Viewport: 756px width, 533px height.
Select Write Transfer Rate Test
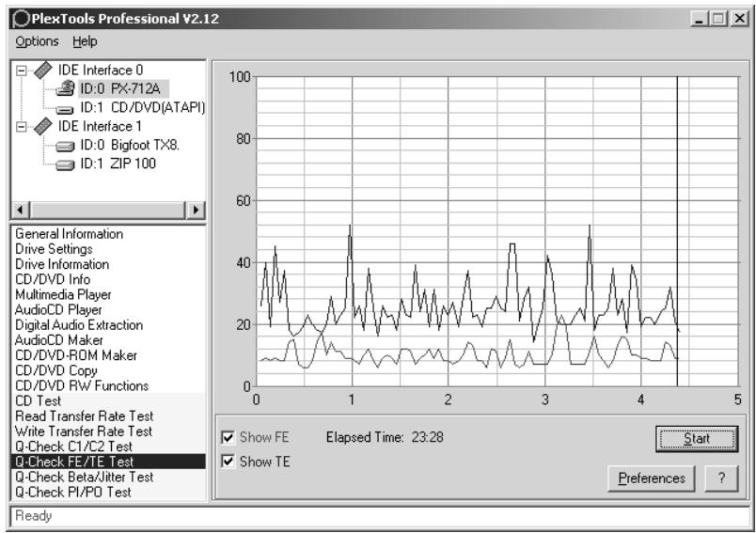84,431
